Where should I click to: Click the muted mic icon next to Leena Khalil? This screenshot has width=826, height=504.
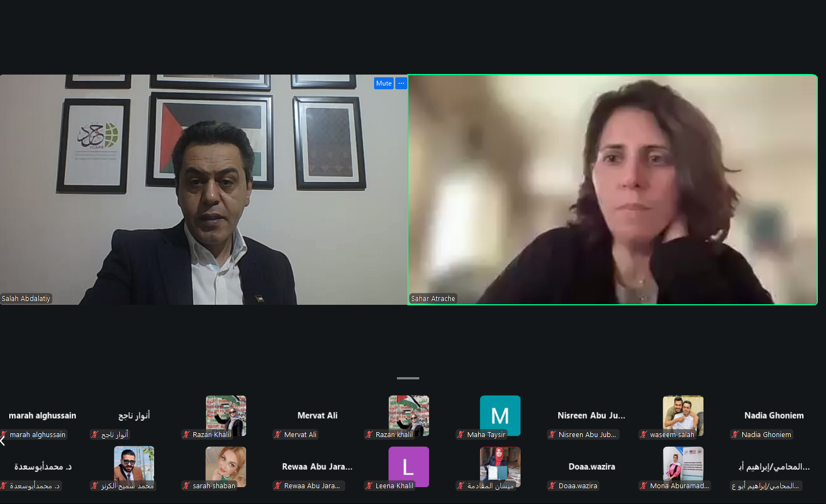coord(370,485)
